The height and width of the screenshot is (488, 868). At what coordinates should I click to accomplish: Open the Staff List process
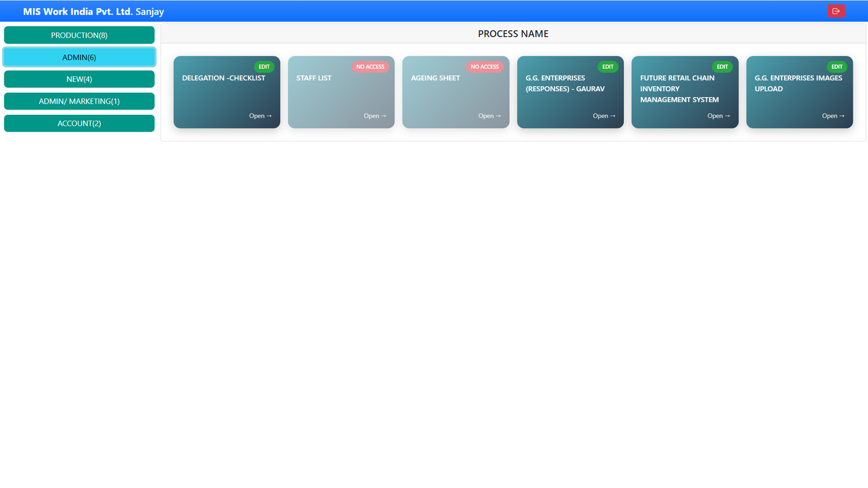pyautogui.click(x=374, y=116)
